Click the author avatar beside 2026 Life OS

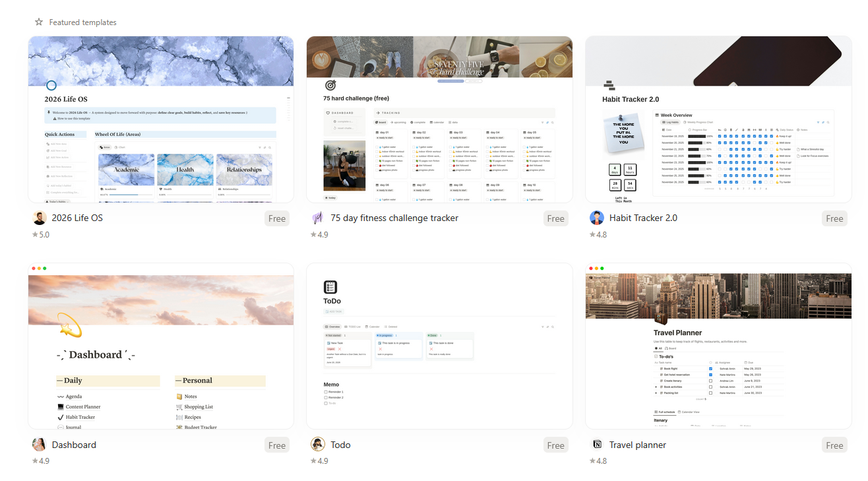coord(39,217)
